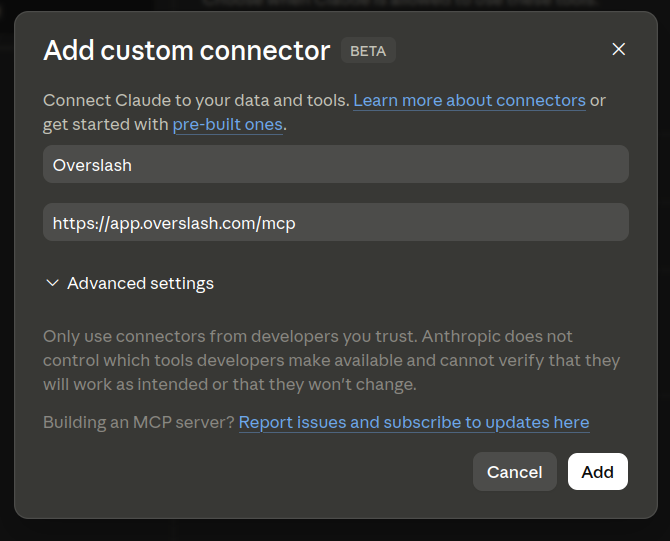Image resolution: width=670 pixels, height=541 pixels.
Task: Open the Learn more about connectors link
Action: tap(469, 100)
